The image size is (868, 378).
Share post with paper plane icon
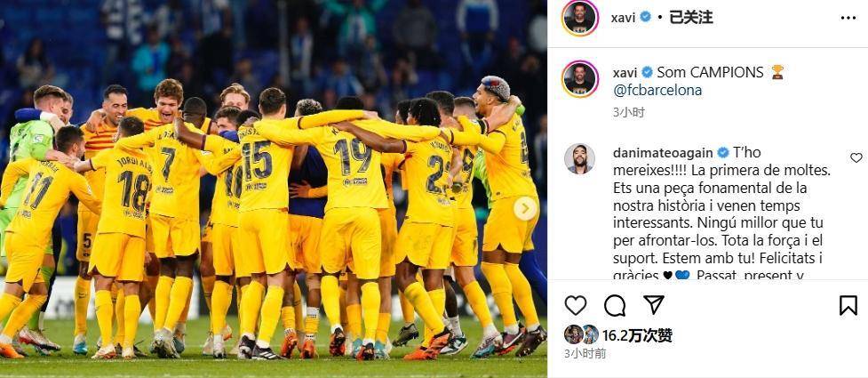[x=654, y=305]
